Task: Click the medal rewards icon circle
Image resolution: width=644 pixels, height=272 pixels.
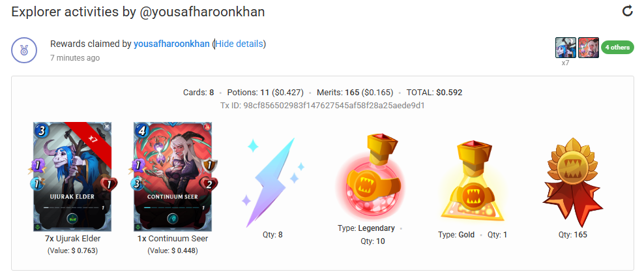Action: 24,50
